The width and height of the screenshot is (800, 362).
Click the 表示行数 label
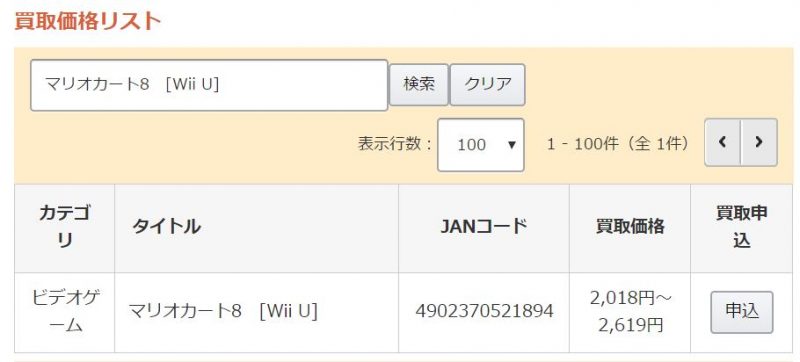395,144
